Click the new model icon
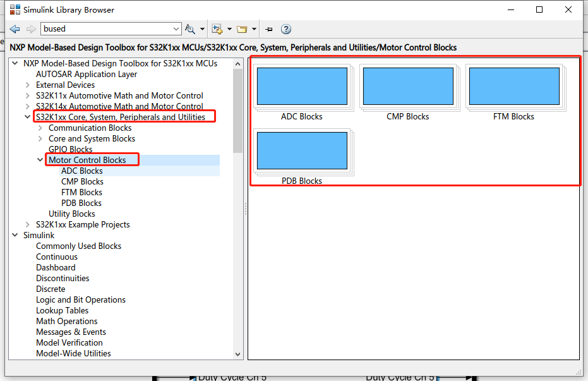This screenshot has width=588, height=381. (x=217, y=29)
